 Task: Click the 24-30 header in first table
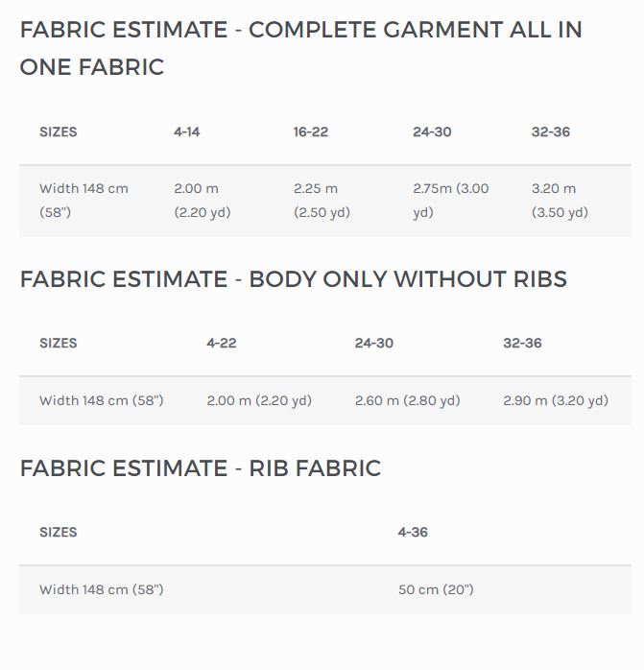(432, 132)
